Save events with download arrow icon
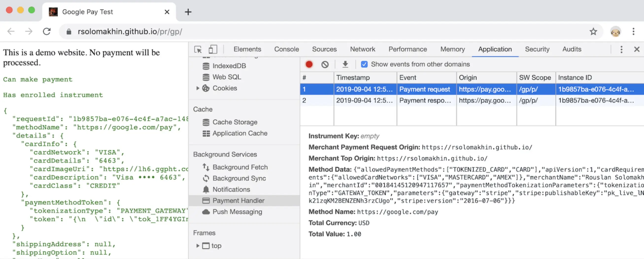Screen dimensions: 644x259 (x=345, y=65)
